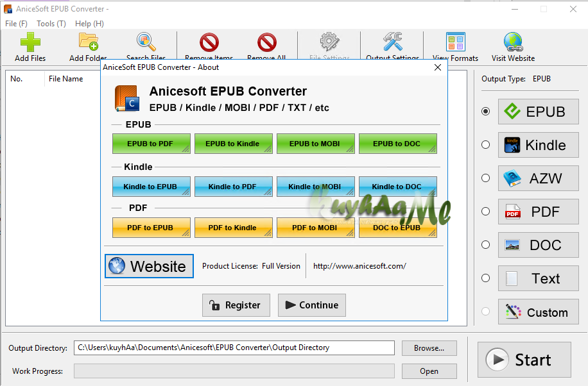Viewport: 588px width, 386px height.
Task: Open Output Settings tools icon
Action: pos(393,42)
